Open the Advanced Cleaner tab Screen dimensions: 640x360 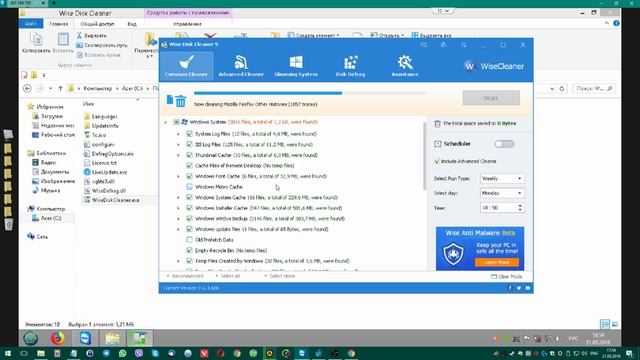(241, 66)
